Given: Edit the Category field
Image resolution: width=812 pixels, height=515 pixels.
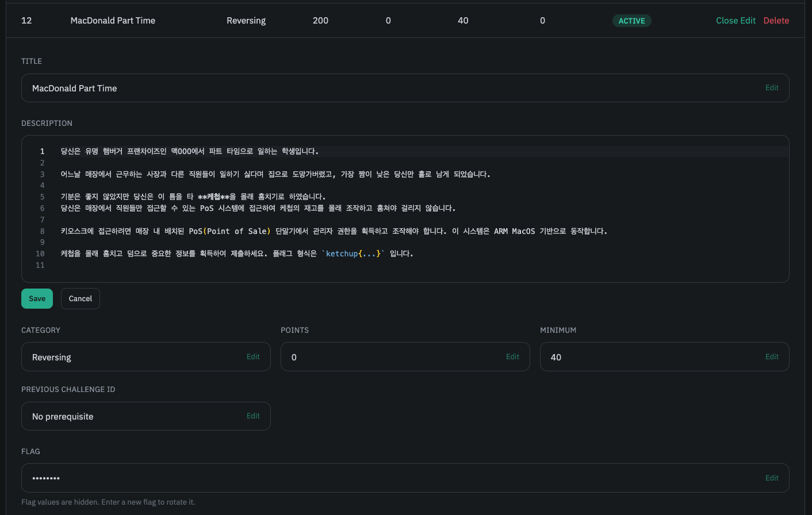Looking at the screenshot, I should pyautogui.click(x=253, y=356).
